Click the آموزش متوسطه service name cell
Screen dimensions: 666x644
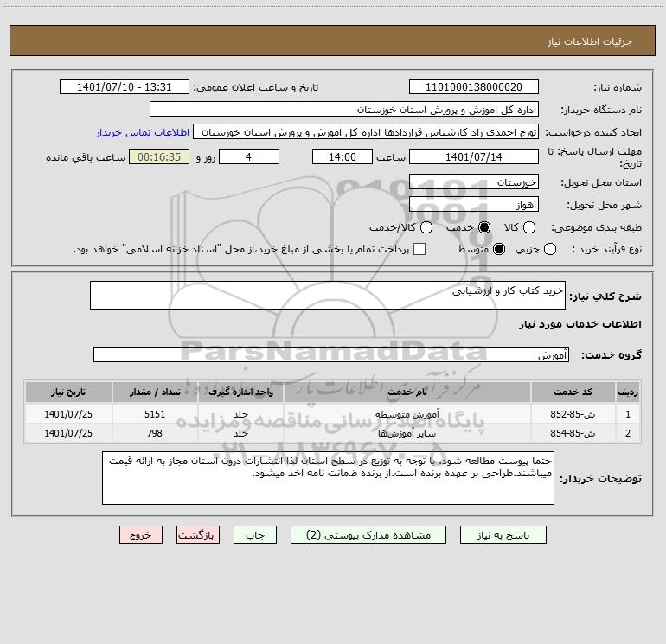[x=407, y=414]
